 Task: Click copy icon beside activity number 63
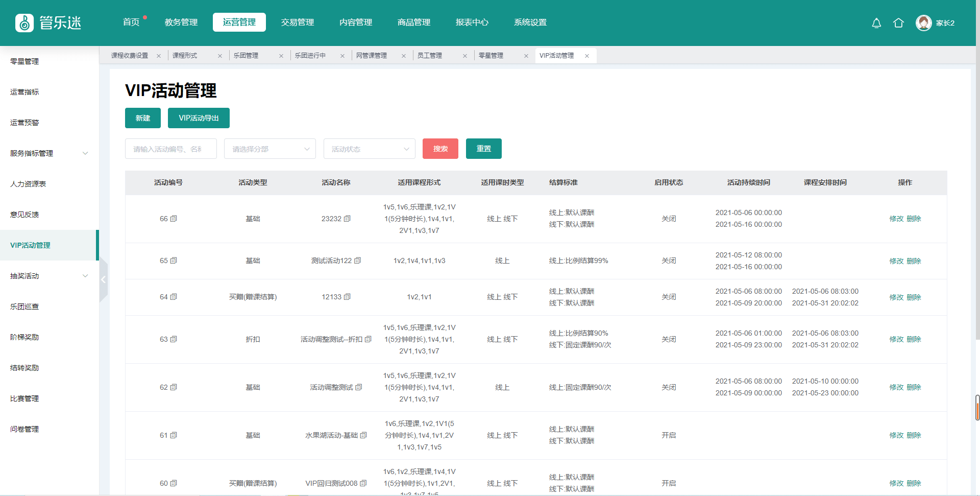(174, 339)
